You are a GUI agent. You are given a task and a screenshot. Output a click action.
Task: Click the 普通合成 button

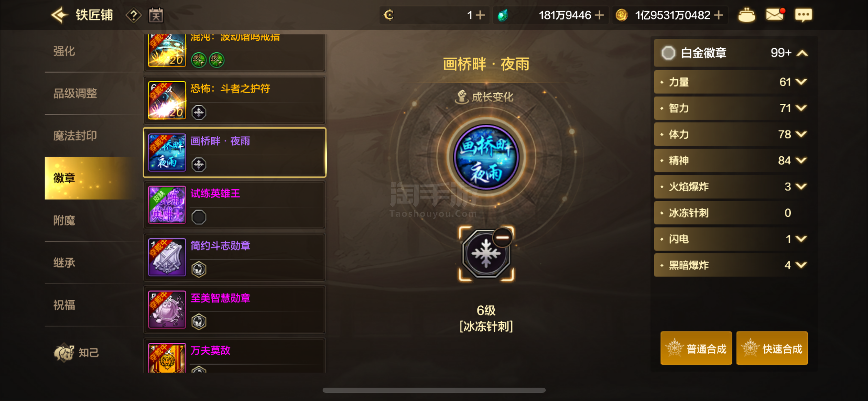[x=696, y=348]
